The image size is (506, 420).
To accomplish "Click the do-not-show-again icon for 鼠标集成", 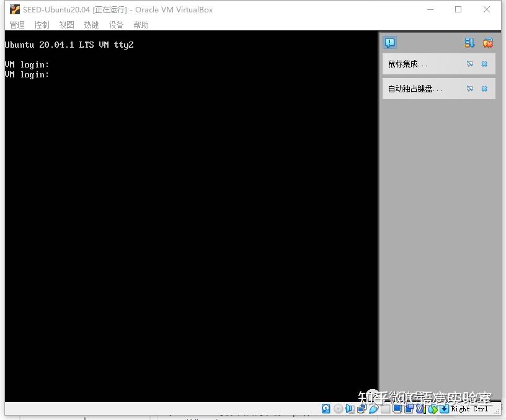I will click(470, 64).
